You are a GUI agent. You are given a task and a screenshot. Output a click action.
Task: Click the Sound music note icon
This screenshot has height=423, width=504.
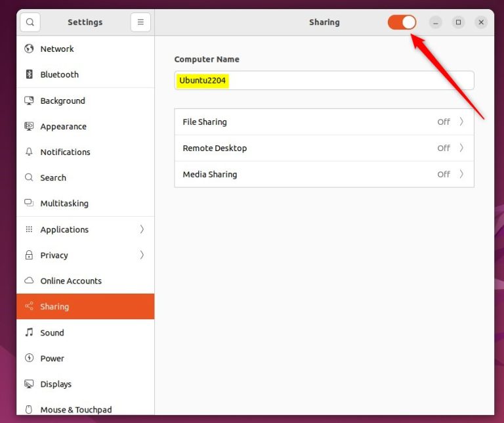tap(29, 332)
